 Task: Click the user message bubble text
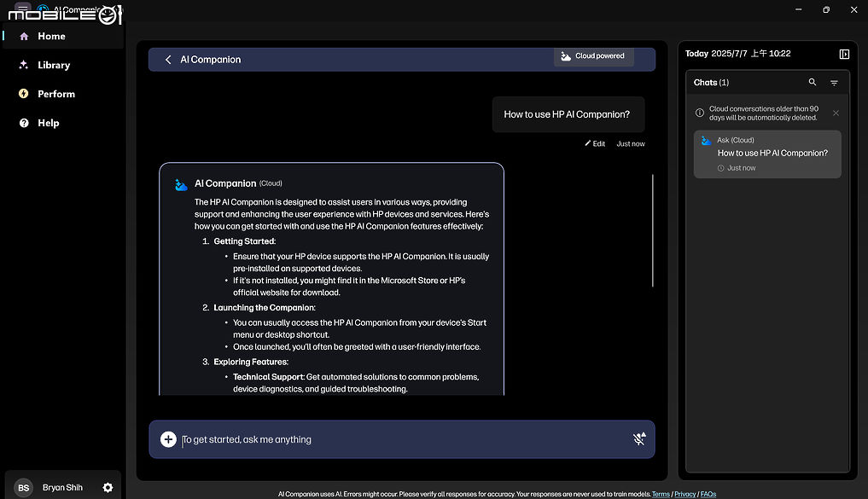pos(567,114)
